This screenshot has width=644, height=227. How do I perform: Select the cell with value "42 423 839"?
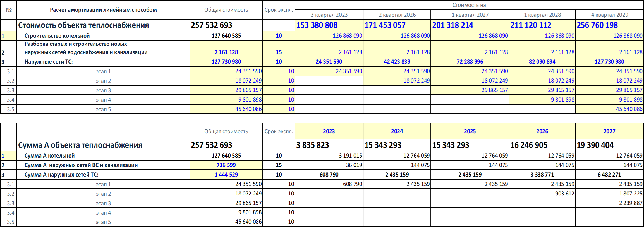(x=397, y=62)
